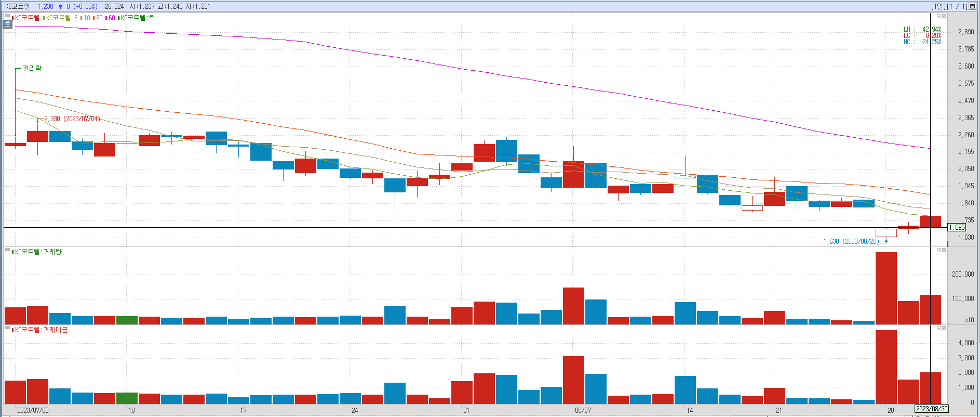This screenshot has height=417, width=980.
Task: Click the KC코트렐:5 moving average legend
Action: [x=61, y=18]
